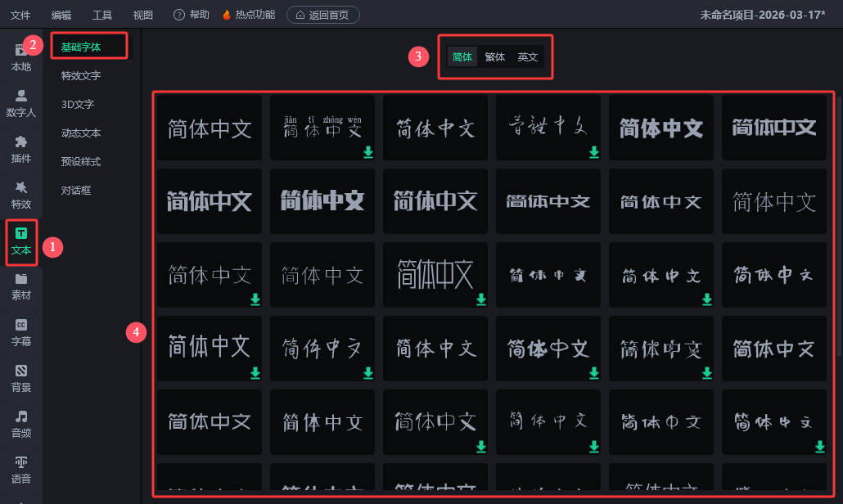Image resolution: width=843 pixels, height=504 pixels.
Task: Open the 工具 menu
Action: click(x=102, y=15)
